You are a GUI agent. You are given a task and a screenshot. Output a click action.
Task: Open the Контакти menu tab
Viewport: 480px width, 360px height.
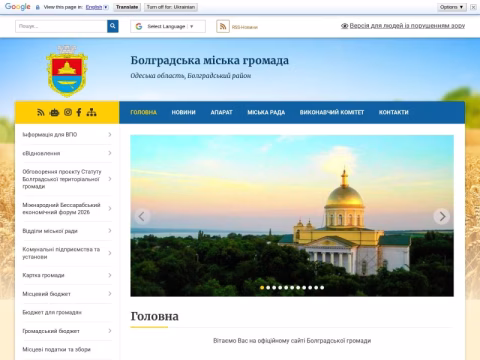click(x=393, y=112)
